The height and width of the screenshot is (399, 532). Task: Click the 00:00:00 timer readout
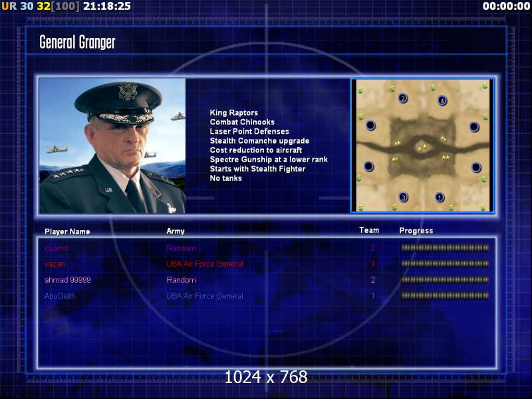click(506, 6)
